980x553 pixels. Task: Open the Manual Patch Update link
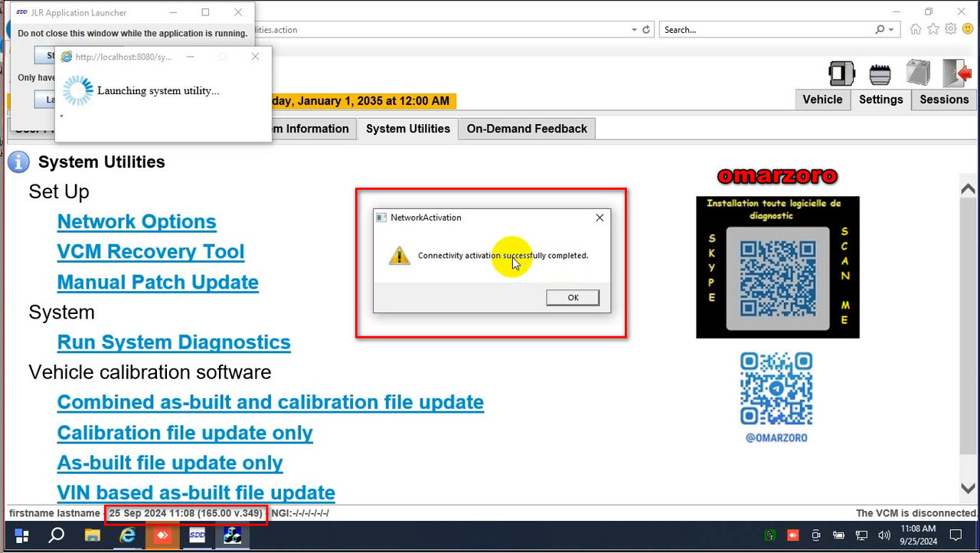(158, 282)
